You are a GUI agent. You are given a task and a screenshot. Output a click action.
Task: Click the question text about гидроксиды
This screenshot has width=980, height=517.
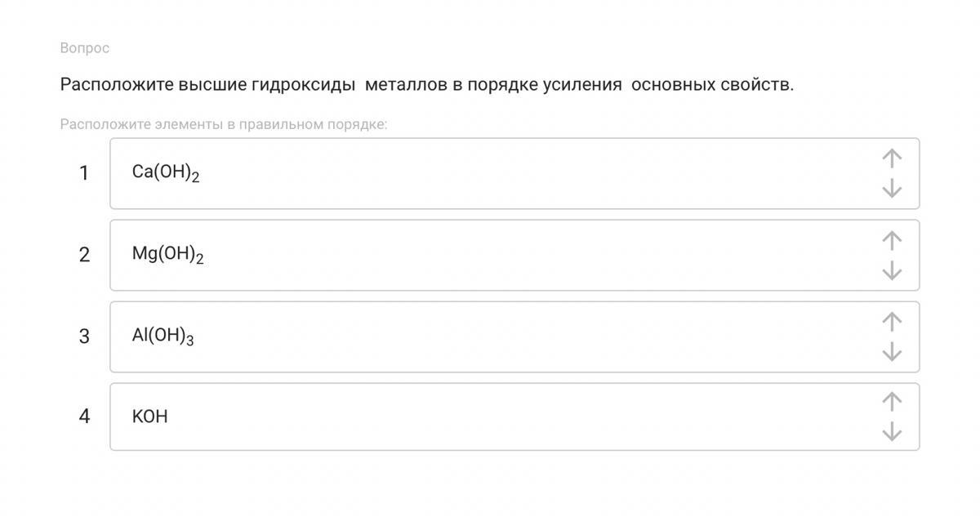click(x=426, y=84)
